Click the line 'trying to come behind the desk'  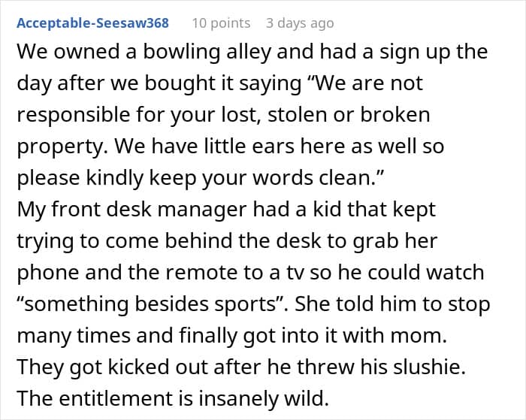coord(227,241)
